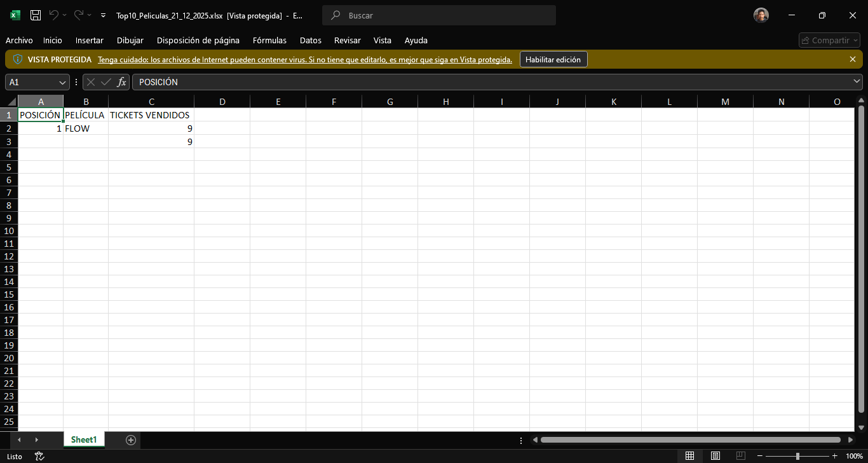868x463 pixels.
Task: Open the Datos ribbon tab
Action: pos(310,40)
